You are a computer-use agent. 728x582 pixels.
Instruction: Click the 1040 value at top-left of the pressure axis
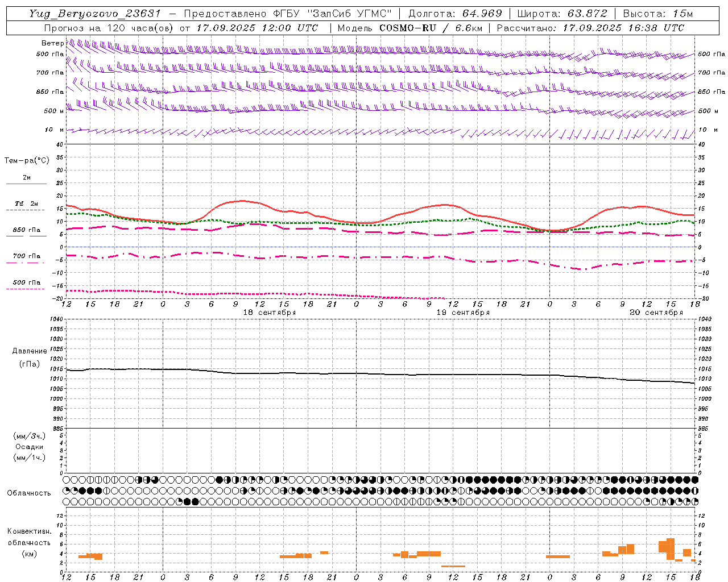tap(57, 319)
